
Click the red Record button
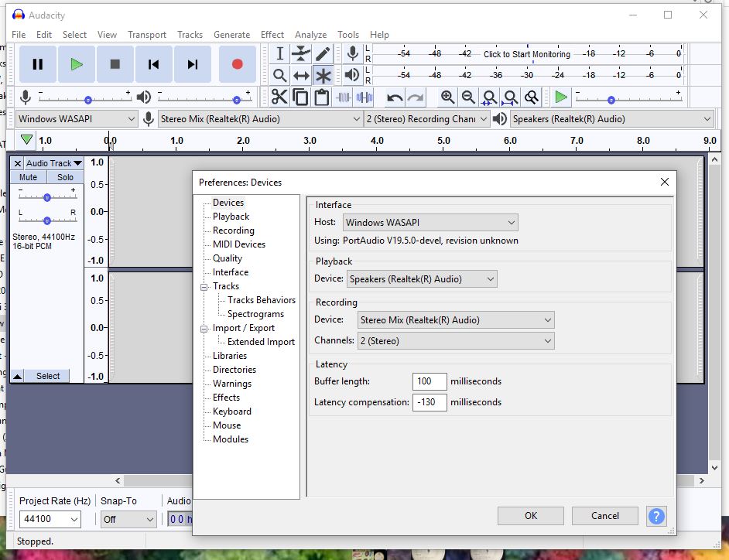pyautogui.click(x=237, y=64)
